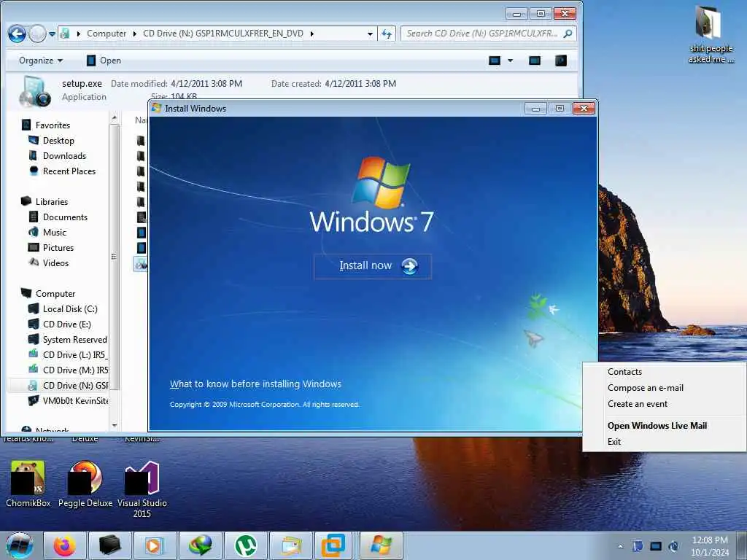Click the Windows Start orb
Image resolution: width=747 pixels, height=560 pixels.
(x=19, y=545)
